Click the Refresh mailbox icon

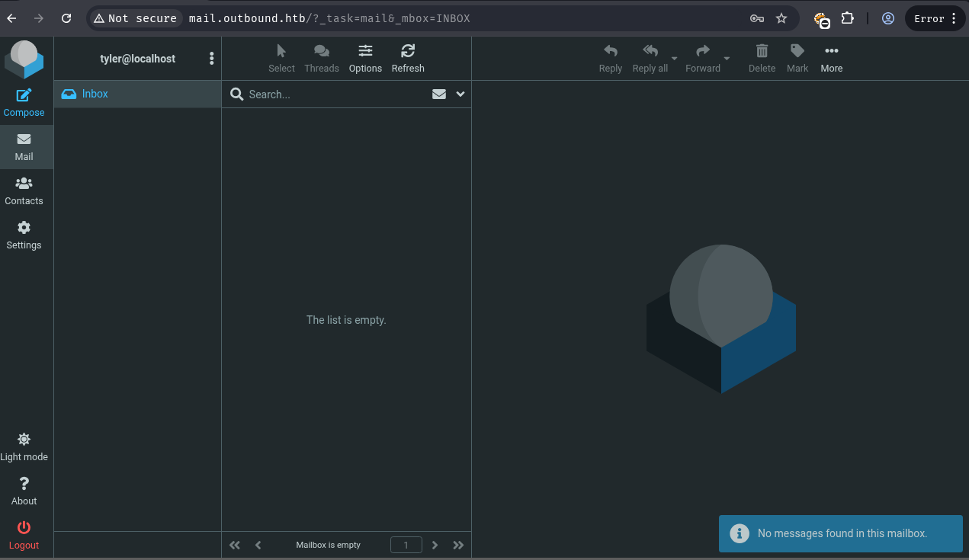click(408, 51)
